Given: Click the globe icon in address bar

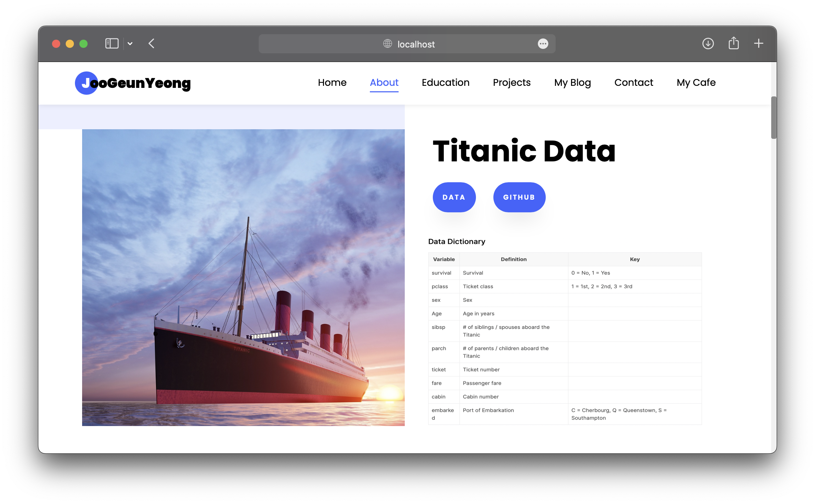Looking at the screenshot, I should coord(387,44).
